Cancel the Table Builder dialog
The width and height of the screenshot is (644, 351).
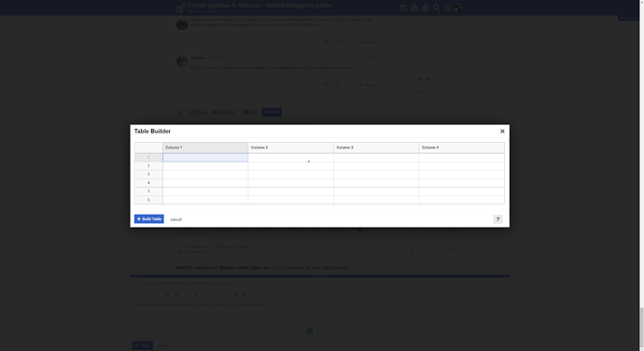click(x=175, y=219)
